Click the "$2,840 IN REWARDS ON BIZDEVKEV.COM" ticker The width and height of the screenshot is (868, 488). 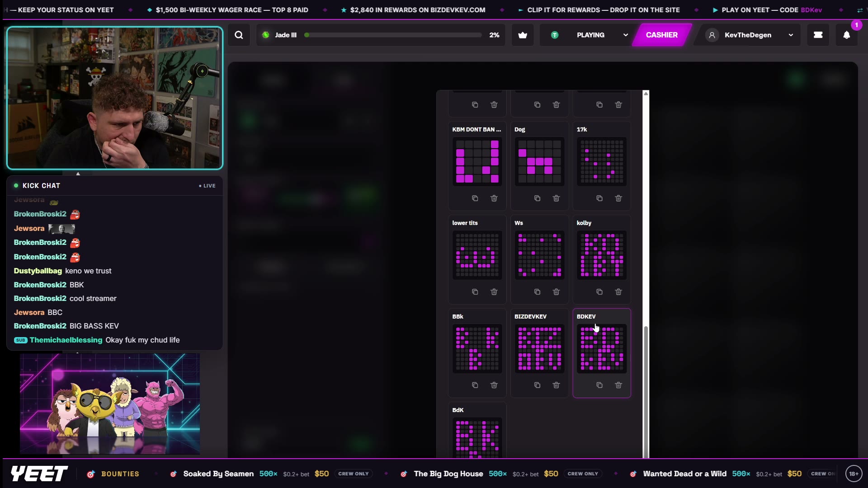click(x=418, y=10)
